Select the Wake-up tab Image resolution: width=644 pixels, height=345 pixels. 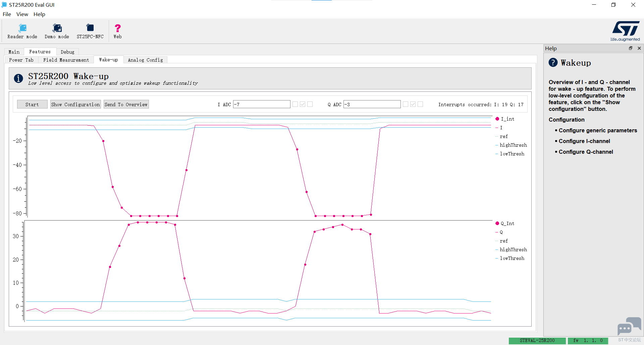point(108,60)
